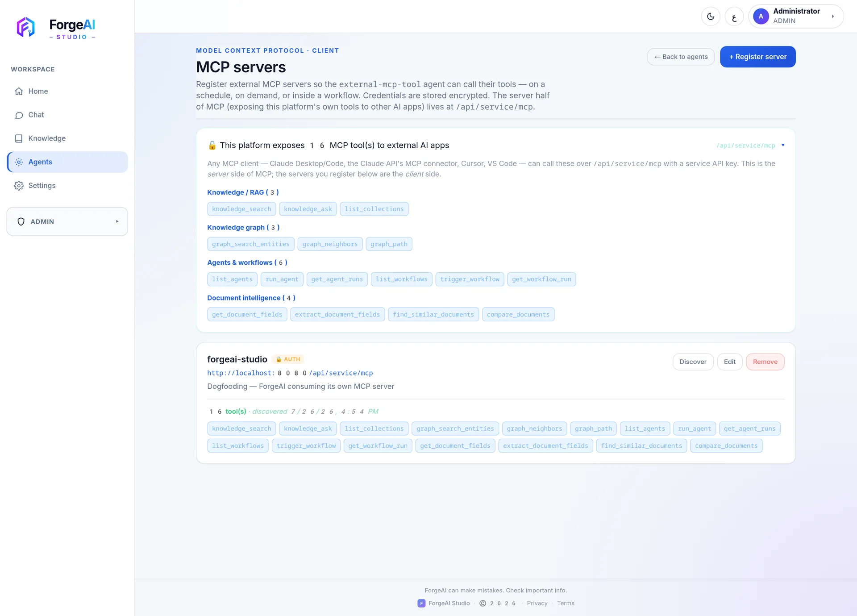Click run_agent chip in forgeai-studio discovered tools
Viewport: 857px width, 616px height.
coord(695,429)
